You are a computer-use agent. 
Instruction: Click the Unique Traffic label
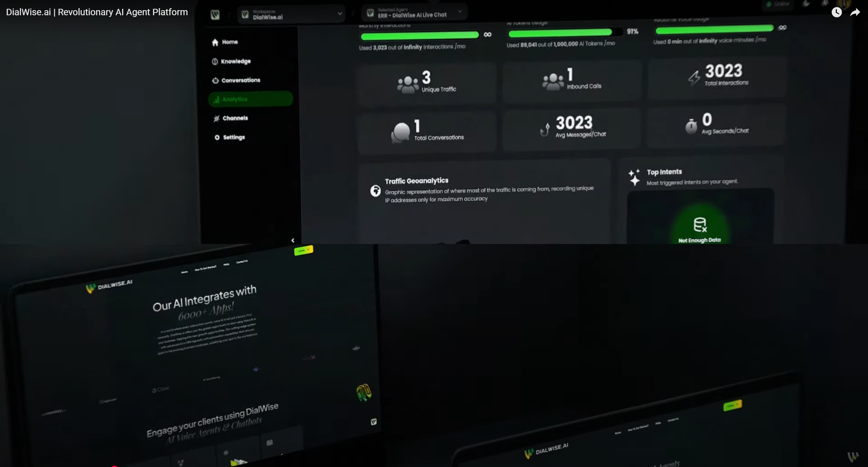[x=439, y=89]
